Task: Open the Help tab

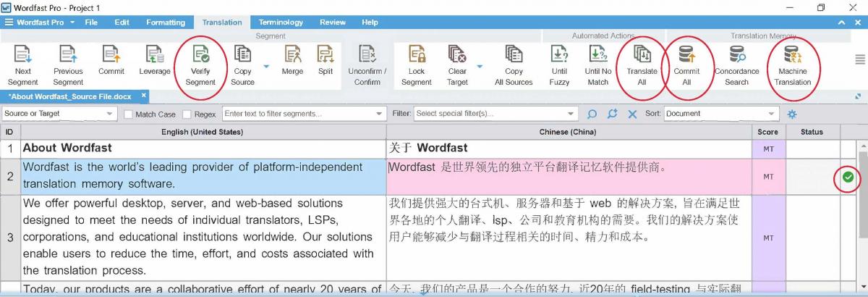Action: point(370,22)
